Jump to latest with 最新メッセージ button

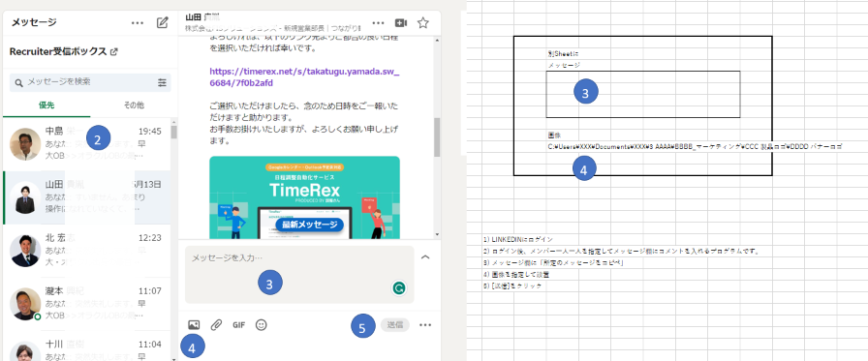309,225
